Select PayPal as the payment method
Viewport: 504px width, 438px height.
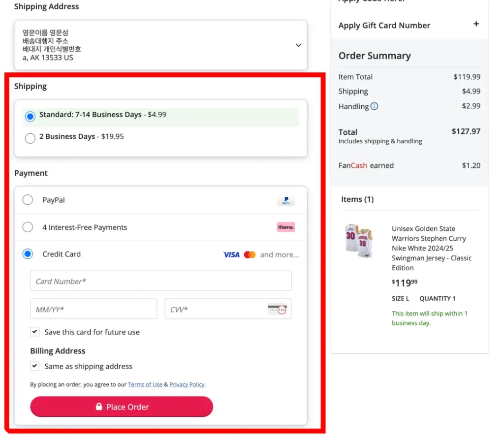click(x=28, y=200)
